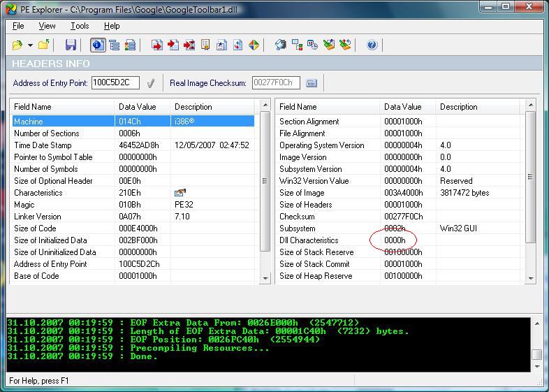Screen dimensions: 549x392
Task: Select the Number of Sections row
Action: click(x=133, y=133)
